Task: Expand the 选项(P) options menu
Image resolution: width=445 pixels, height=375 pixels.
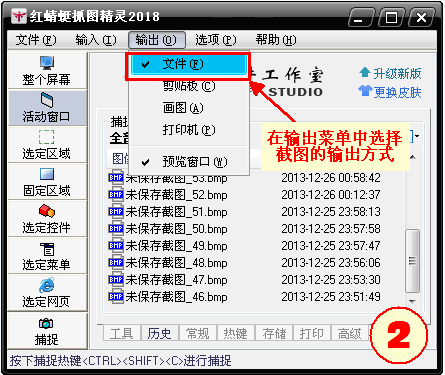Action: point(216,40)
